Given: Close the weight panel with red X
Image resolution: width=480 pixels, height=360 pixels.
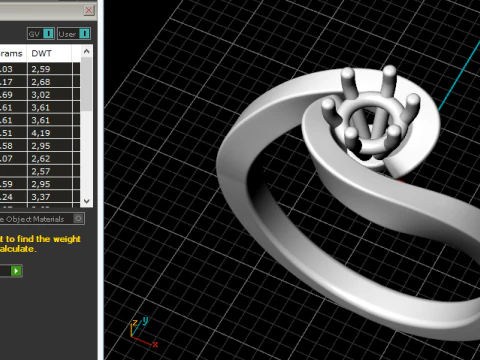Looking at the screenshot, I should click(89, 10).
